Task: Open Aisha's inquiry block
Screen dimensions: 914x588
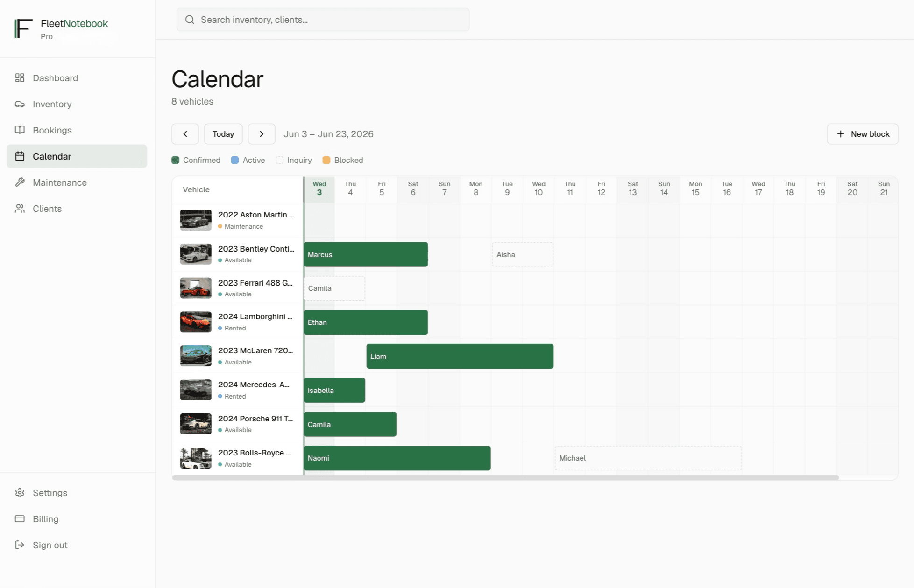Action: tap(523, 254)
